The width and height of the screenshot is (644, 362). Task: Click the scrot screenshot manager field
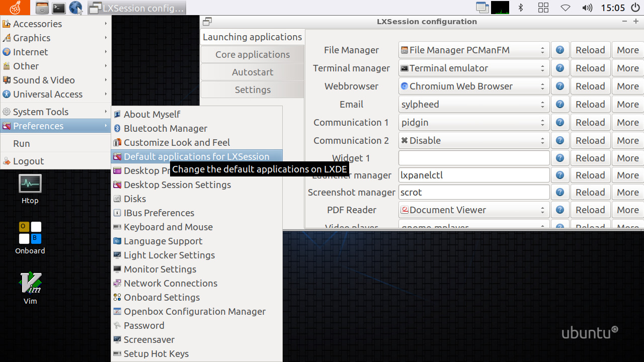[474, 192]
